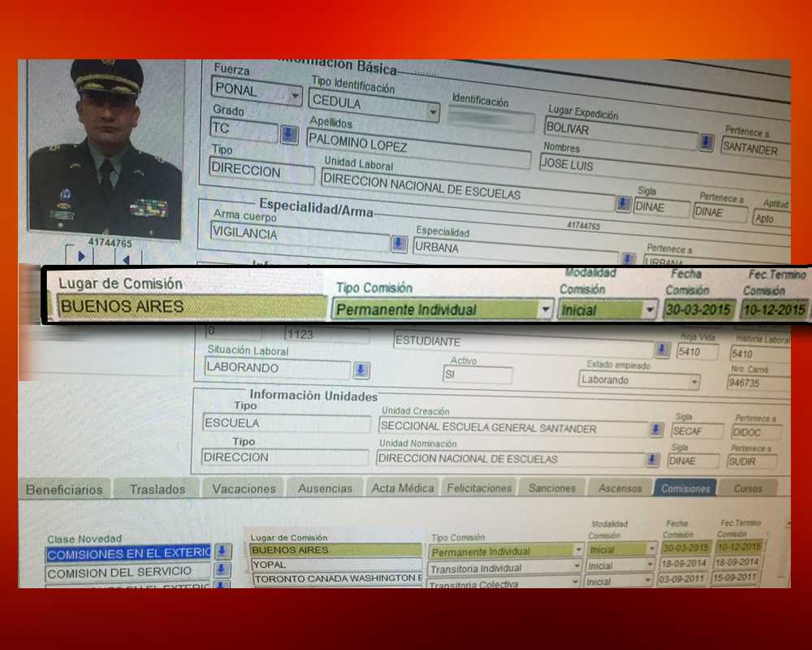Expand the highlighted Permanente Individual Tipo Comisión dropdown
This screenshot has width=812, height=650.
pos(545,310)
